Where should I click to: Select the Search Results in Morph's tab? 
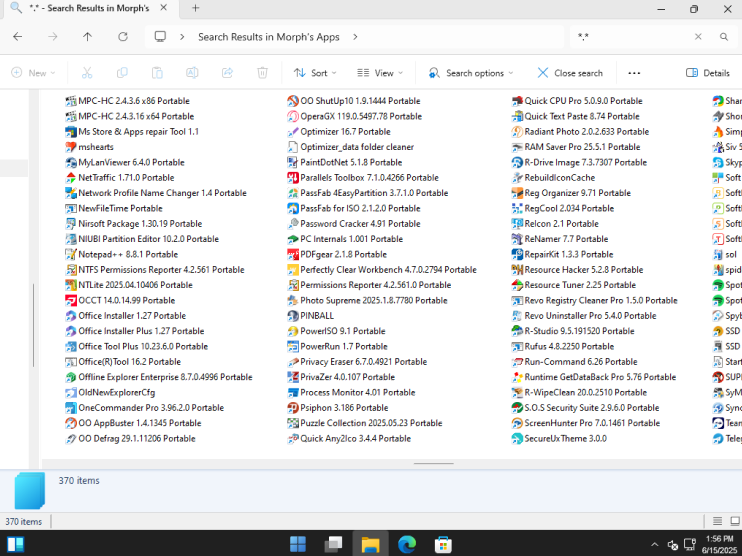click(x=89, y=9)
